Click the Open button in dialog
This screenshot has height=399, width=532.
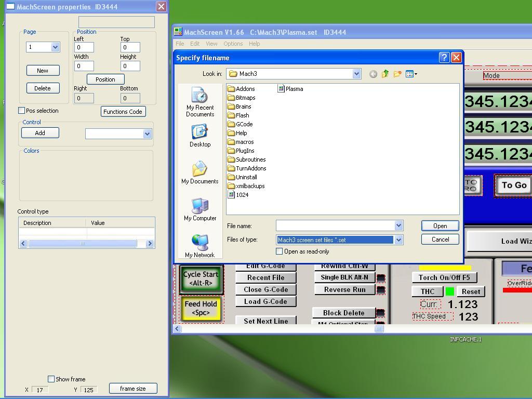440,226
